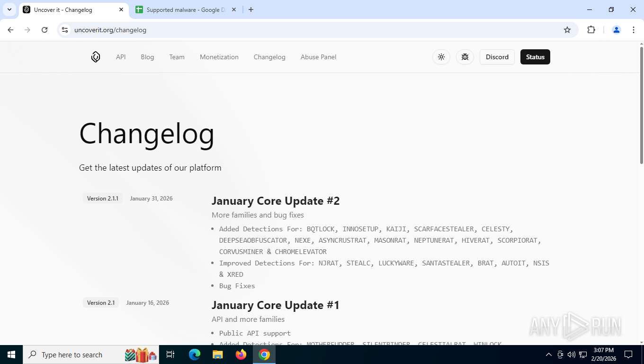The height and width of the screenshot is (364, 644).
Task: Launch Firefox from the taskbar
Action: [241, 355]
